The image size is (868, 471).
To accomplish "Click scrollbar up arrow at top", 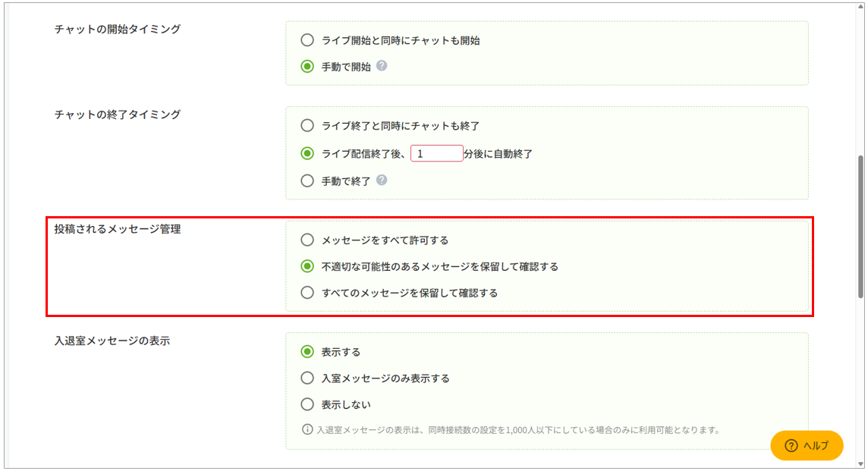I will [860, 7].
